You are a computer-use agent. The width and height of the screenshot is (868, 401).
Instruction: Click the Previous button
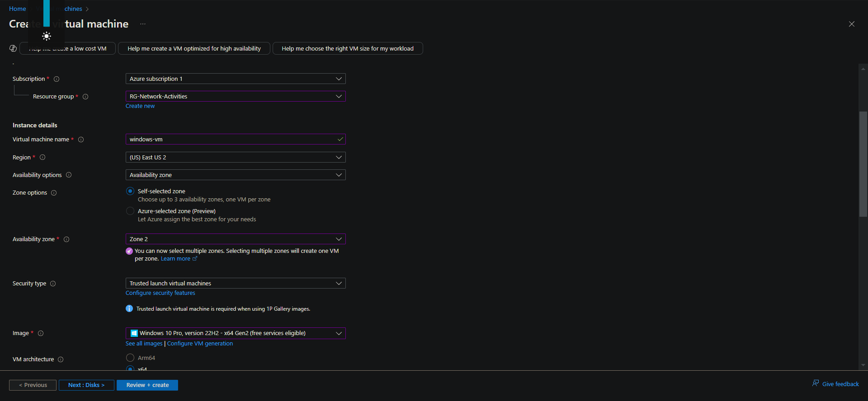pos(33,385)
